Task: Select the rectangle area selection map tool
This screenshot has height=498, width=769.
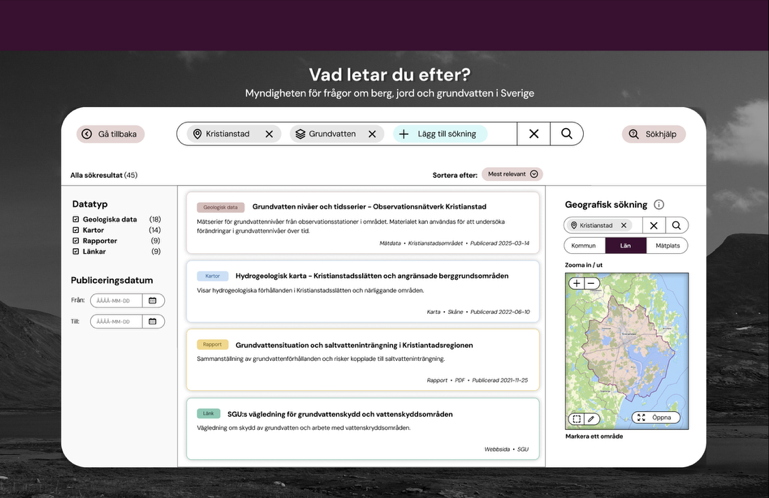Action: 577,419
